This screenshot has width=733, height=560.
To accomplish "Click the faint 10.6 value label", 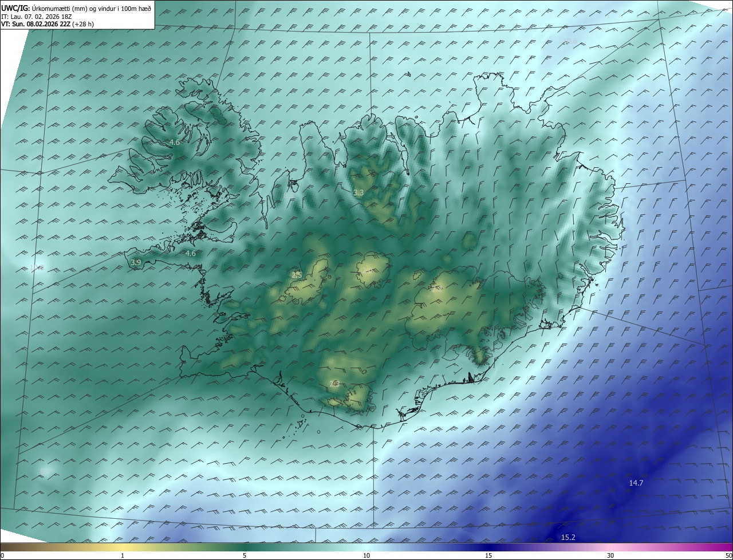I will point(570,41).
